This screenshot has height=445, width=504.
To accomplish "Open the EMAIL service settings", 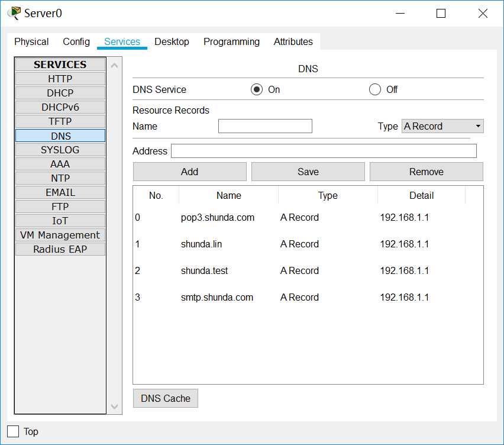I will tap(60, 192).
